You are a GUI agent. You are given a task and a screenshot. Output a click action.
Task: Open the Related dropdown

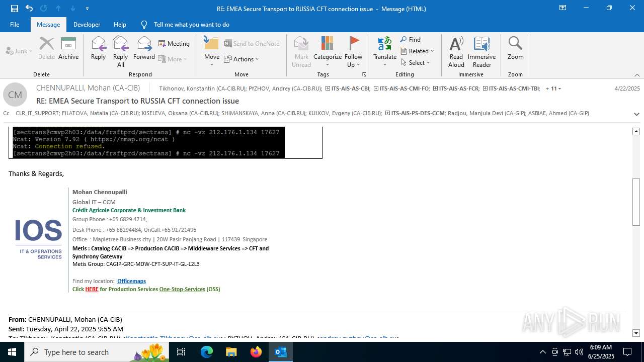(417, 51)
